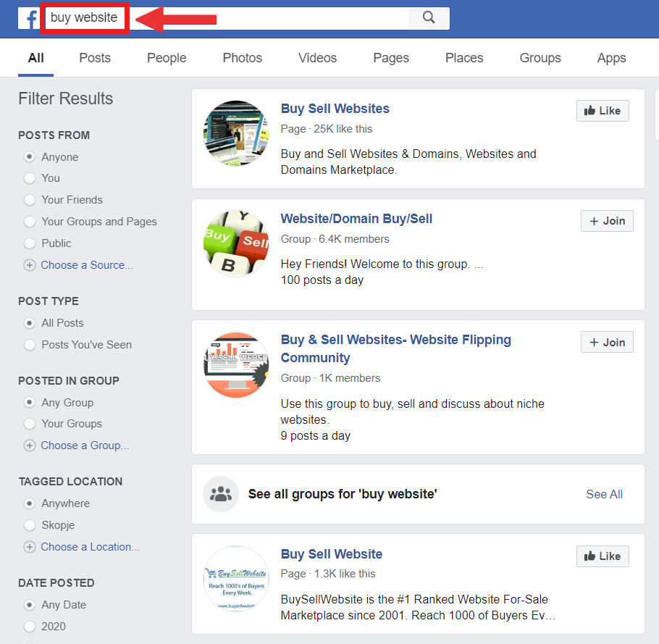Switch to the Photos tab
Viewport: 659px width, 644px height.
tap(242, 57)
